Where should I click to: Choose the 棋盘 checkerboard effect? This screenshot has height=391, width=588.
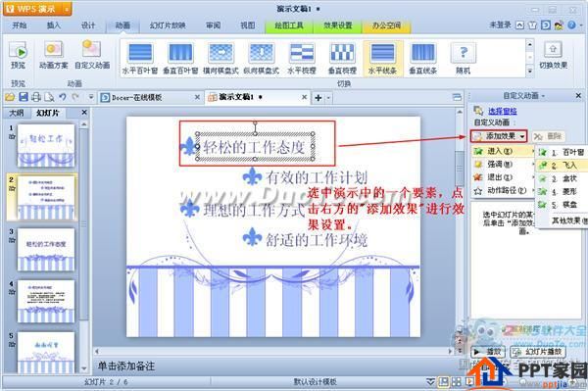coord(562,205)
